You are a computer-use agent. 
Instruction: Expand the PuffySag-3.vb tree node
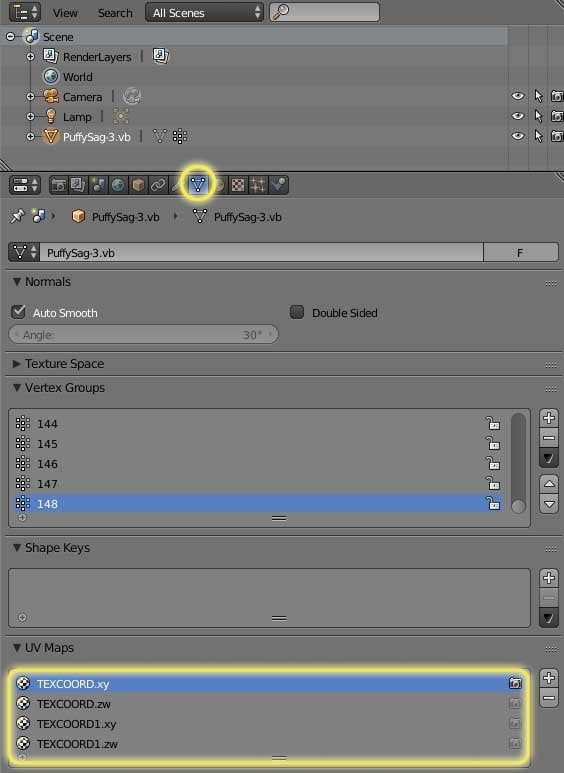[31, 136]
